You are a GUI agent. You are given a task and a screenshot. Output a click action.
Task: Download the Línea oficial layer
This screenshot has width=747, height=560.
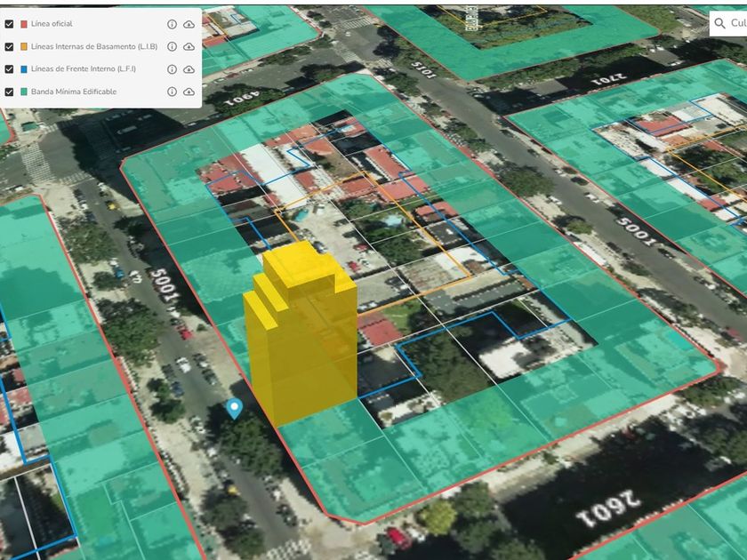(x=189, y=24)
